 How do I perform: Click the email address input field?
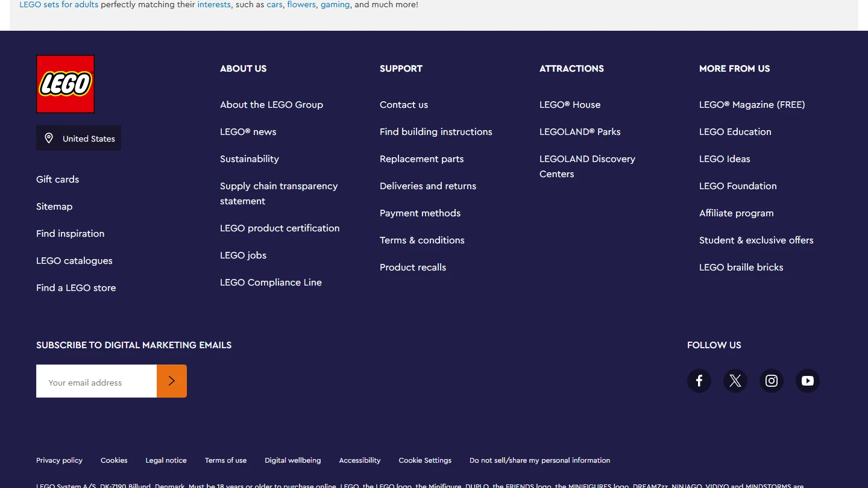tap(96, 381)
